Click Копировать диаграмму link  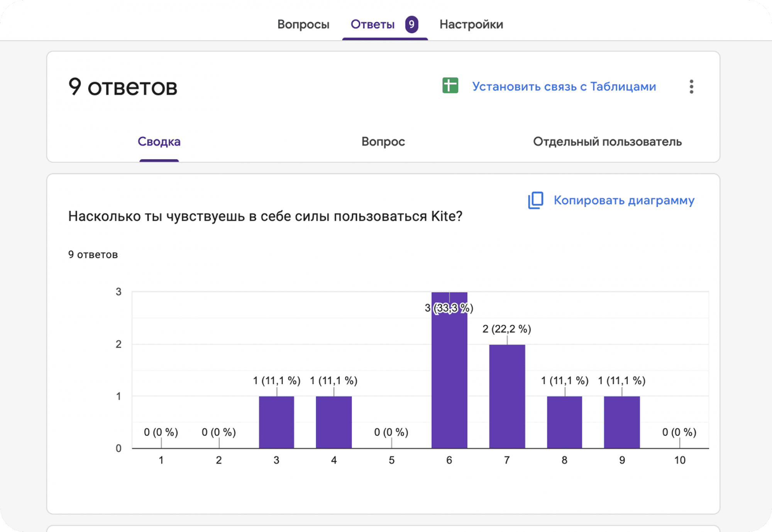point(624,200)
